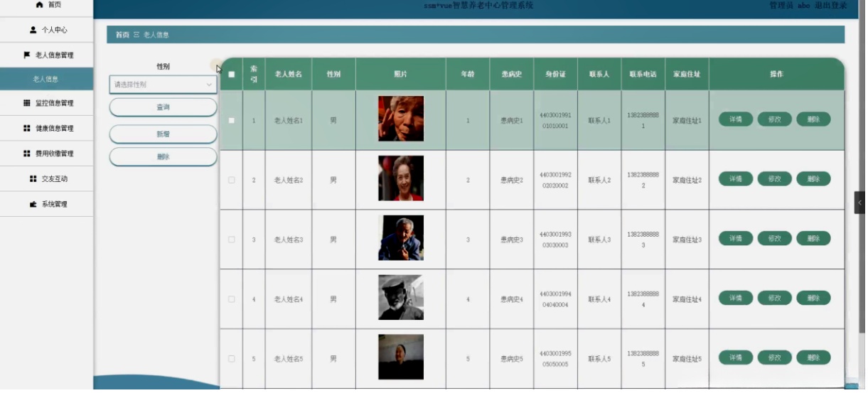Click 详情 for row 老人姓名1
868x393 pixels.
(736, 119)
